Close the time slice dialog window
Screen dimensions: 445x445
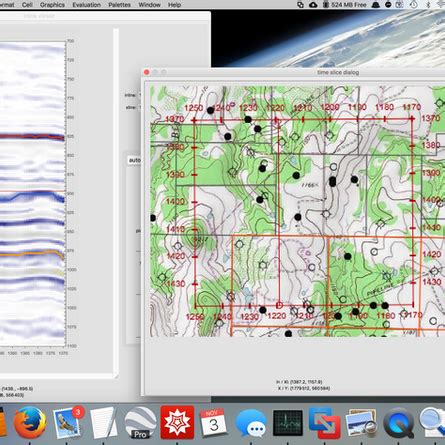(147, 72)
